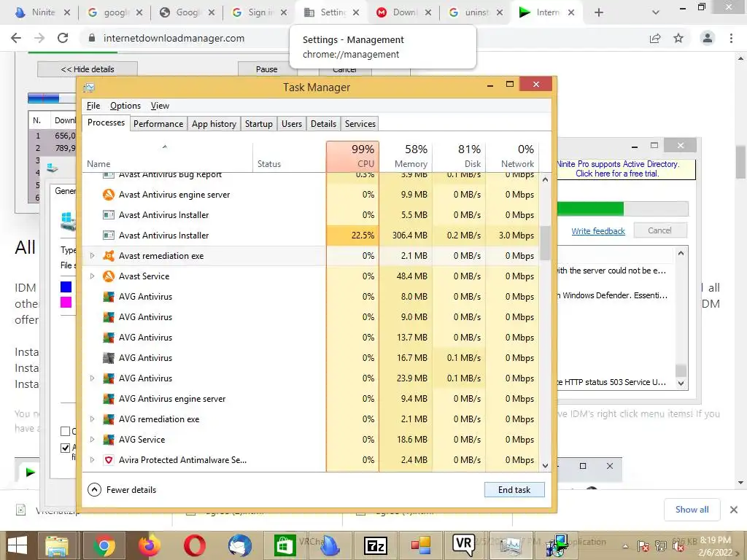Open the Task Manager File menu
The width and height of the screenshot is (747, 560).
(93, 106)
